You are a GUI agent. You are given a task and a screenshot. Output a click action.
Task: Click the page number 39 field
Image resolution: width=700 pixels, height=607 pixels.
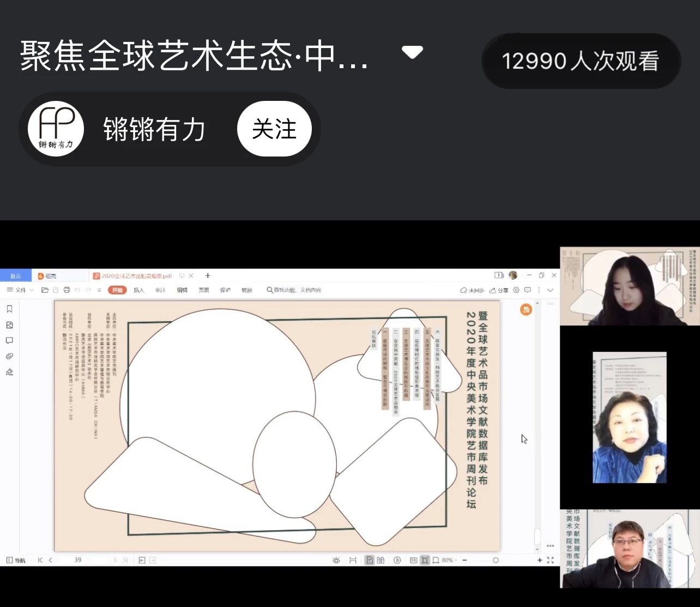coord(83,560)
